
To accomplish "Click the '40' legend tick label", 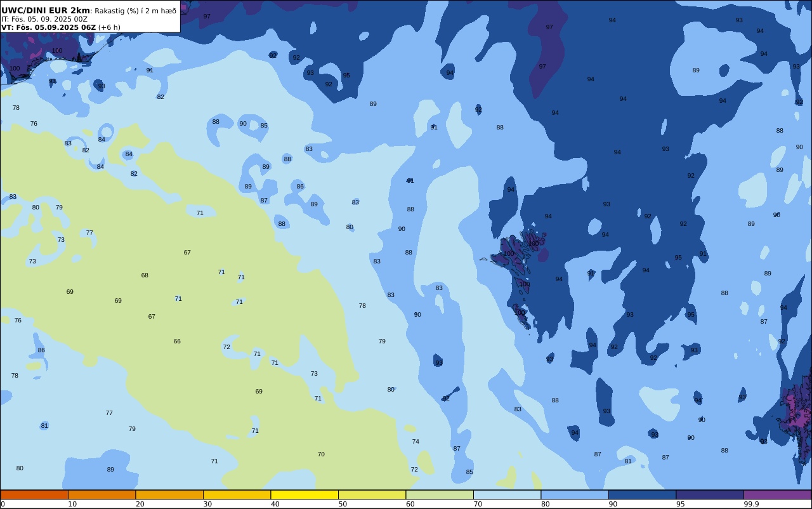I will point(275,504).
